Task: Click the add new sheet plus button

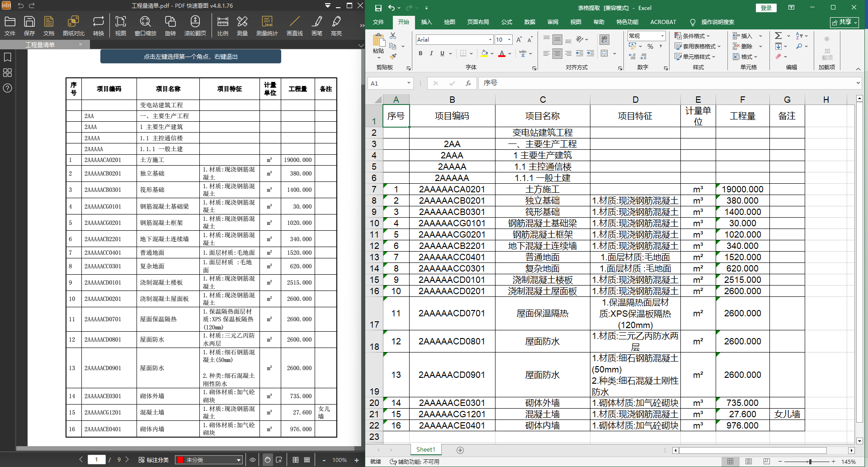Action: coord(460,450)
